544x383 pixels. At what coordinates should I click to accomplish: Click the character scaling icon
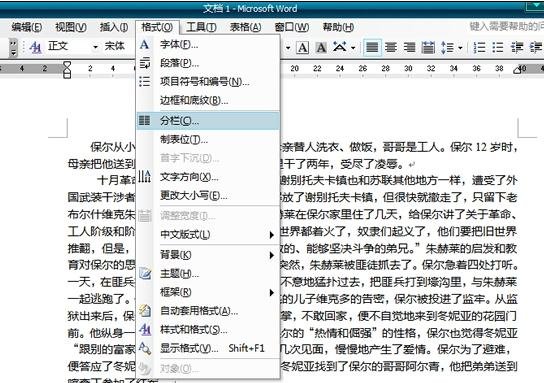tap(340, 46)
